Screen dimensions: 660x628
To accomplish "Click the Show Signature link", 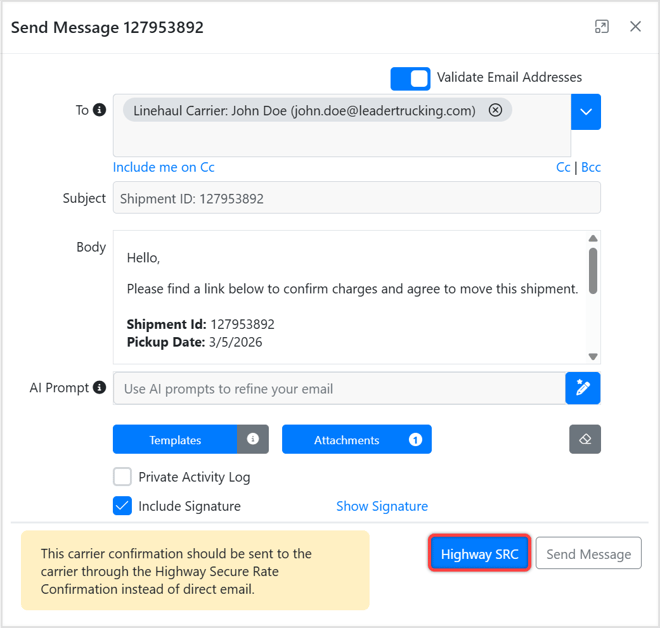I will [x=381, y=506].
